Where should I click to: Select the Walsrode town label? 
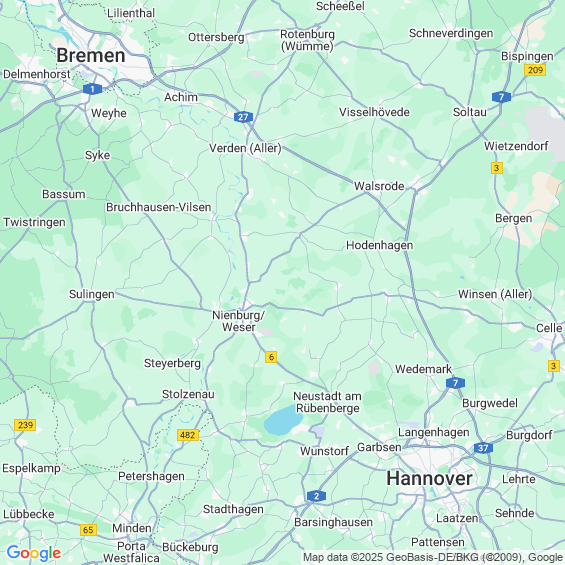click(x=379, y=186)
